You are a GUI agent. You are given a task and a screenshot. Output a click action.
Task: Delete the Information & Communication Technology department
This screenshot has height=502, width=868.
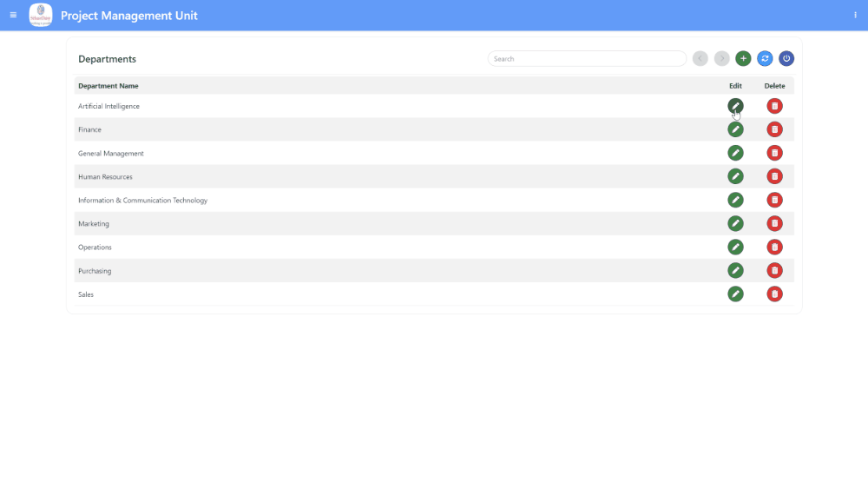tap(774, 200)
